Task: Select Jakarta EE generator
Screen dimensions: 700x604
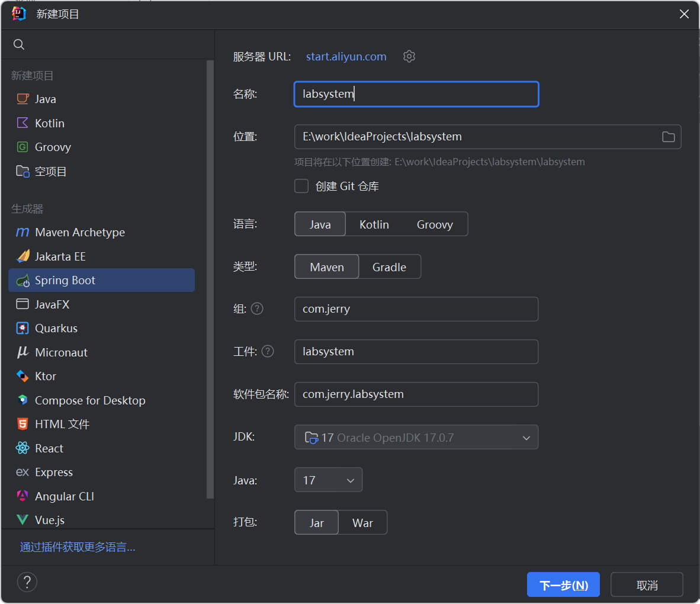Action: click(60, 256)
